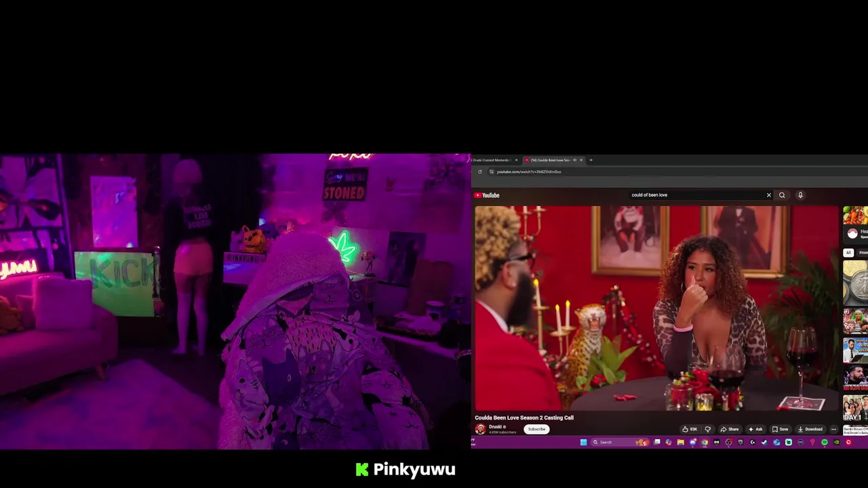Open Spotify from the taskbar
The height and width of the screenshot is (488, 868).
tap(825, 442)
